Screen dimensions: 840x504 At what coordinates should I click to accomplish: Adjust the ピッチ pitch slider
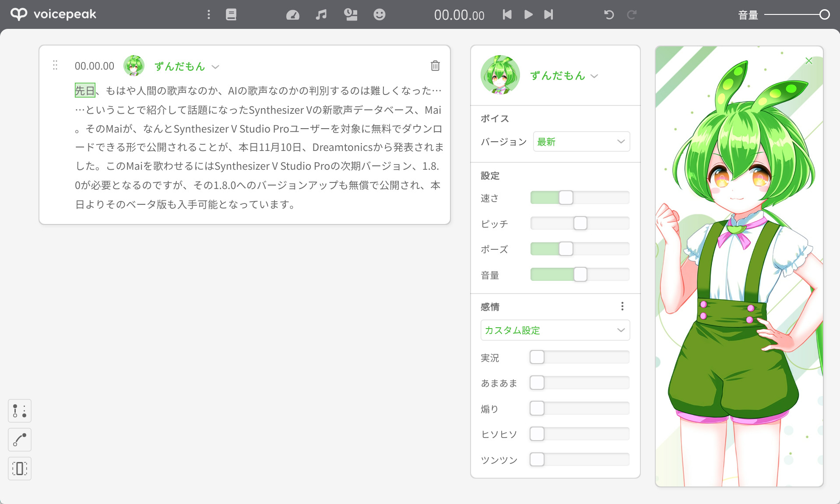[x=580, y=223]
